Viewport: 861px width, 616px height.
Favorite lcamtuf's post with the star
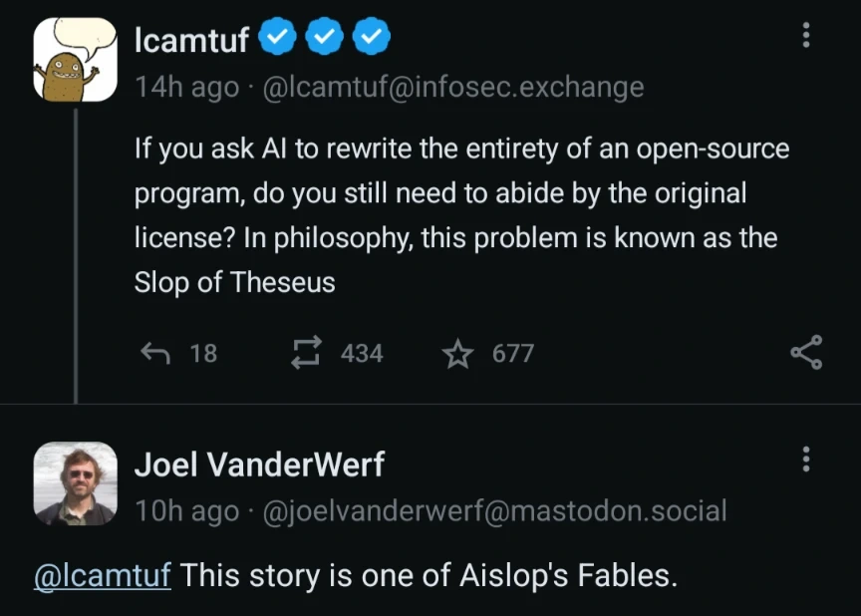(457, 354)
